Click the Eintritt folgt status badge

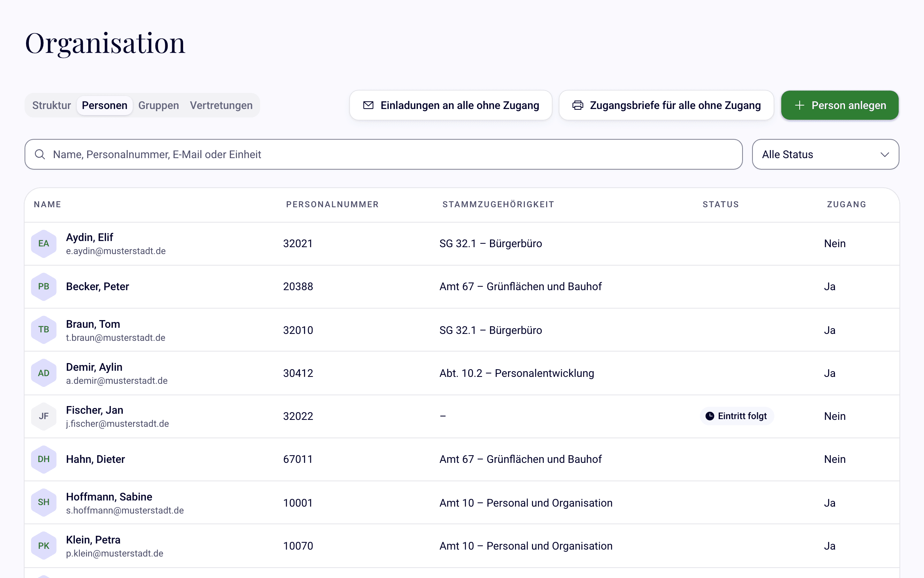737,416
